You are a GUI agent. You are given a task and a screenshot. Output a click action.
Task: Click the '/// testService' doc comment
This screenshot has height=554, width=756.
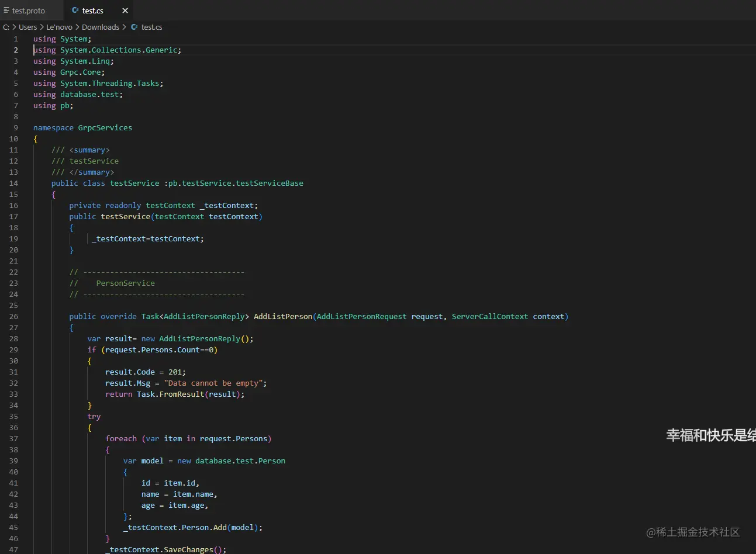(85, 161)
